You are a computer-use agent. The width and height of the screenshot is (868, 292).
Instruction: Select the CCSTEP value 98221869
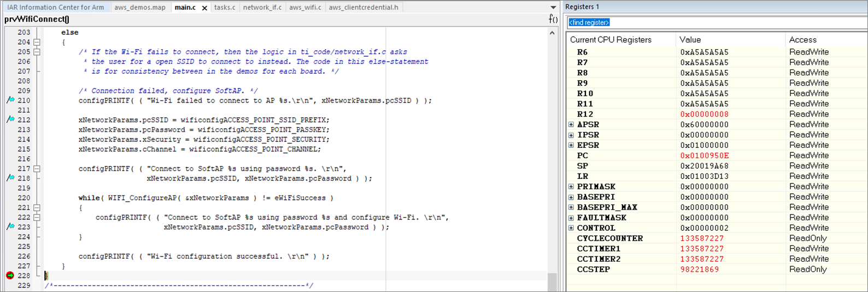[x=699, y=270]
